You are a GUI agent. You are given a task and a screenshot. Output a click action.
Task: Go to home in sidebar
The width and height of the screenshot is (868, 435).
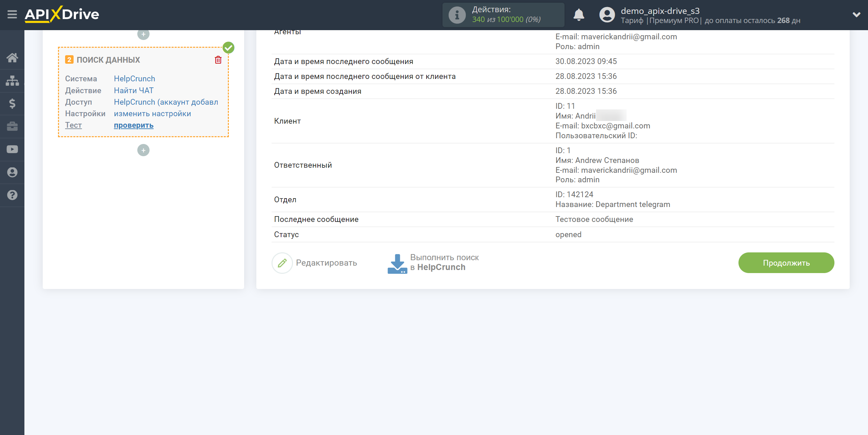point(12,58)
